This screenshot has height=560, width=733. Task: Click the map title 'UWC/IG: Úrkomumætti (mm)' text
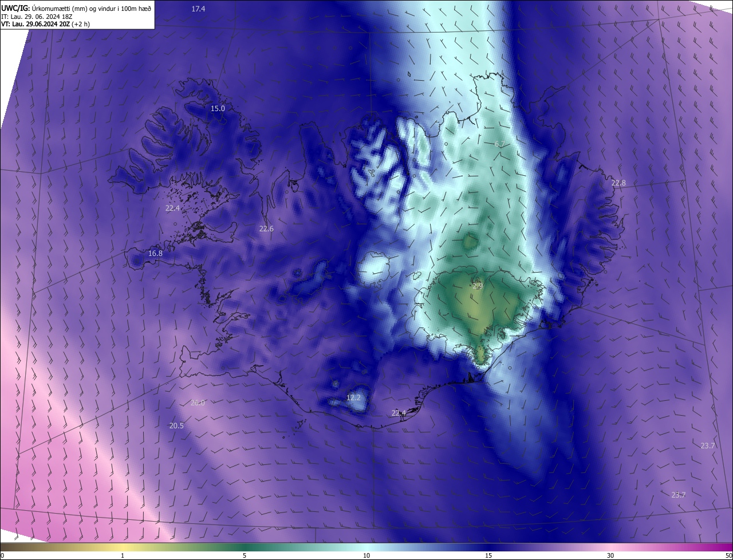pyautogui.click(x=44, y=8)
